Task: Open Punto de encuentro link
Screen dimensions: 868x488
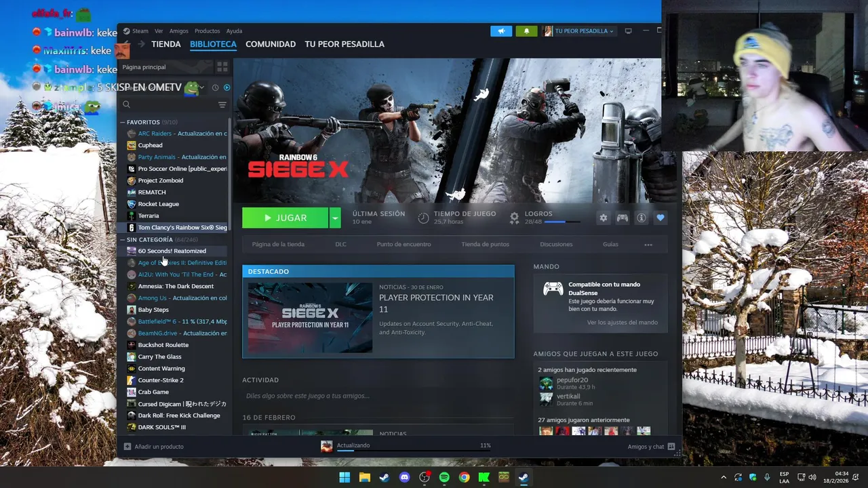Action: pos(403,245)
